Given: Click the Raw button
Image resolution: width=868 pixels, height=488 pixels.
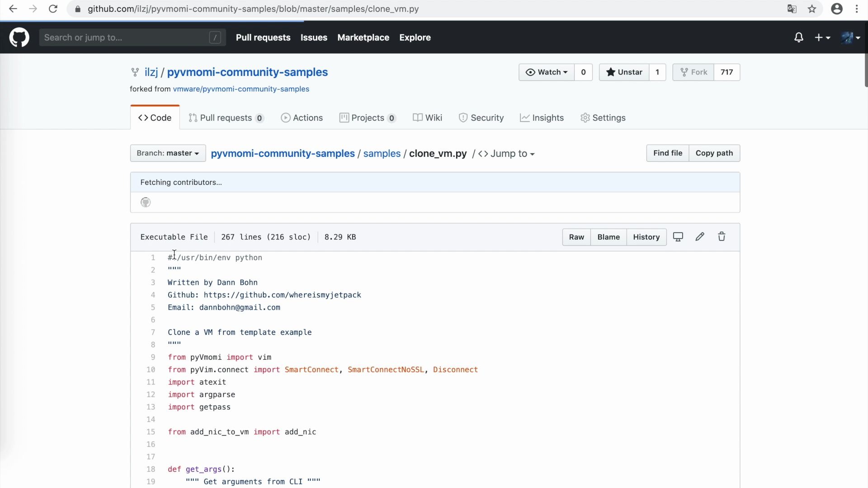Looking at the screenshot, I should 576,237.
